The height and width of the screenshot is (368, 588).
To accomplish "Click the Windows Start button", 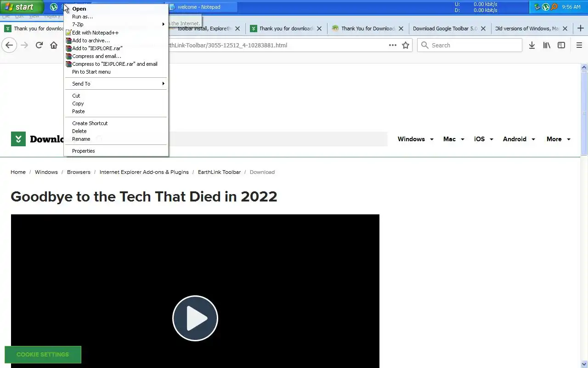I will point(22,7).
